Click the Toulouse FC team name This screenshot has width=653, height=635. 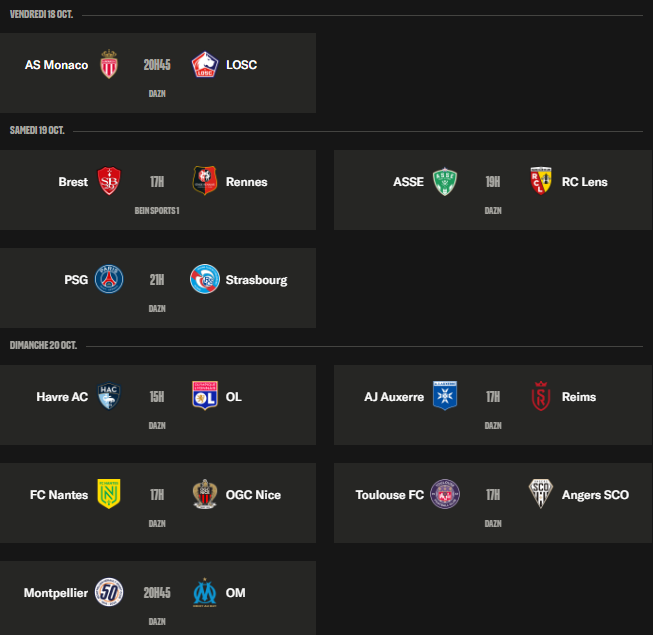click(389, 495)
